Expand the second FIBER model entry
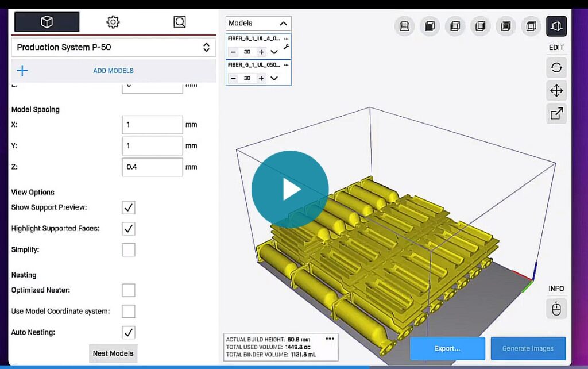This screenshot has height=369, width=588. [x=274, y=78]
